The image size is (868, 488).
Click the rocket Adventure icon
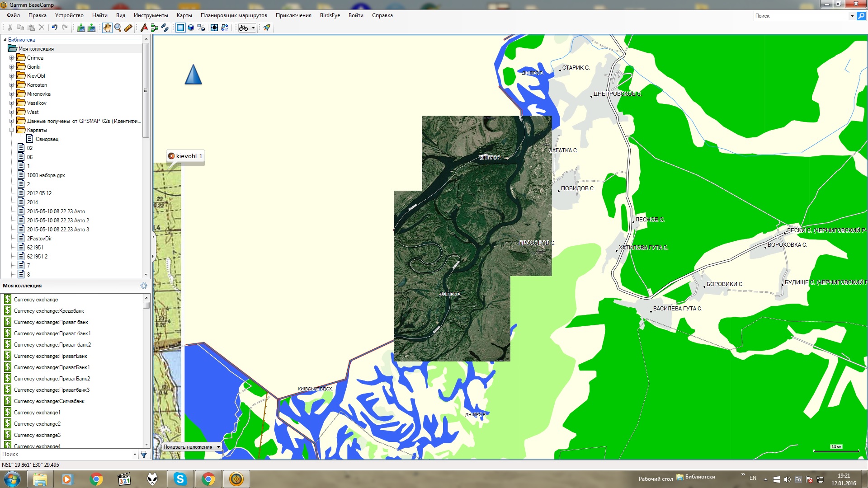[267, 28]
